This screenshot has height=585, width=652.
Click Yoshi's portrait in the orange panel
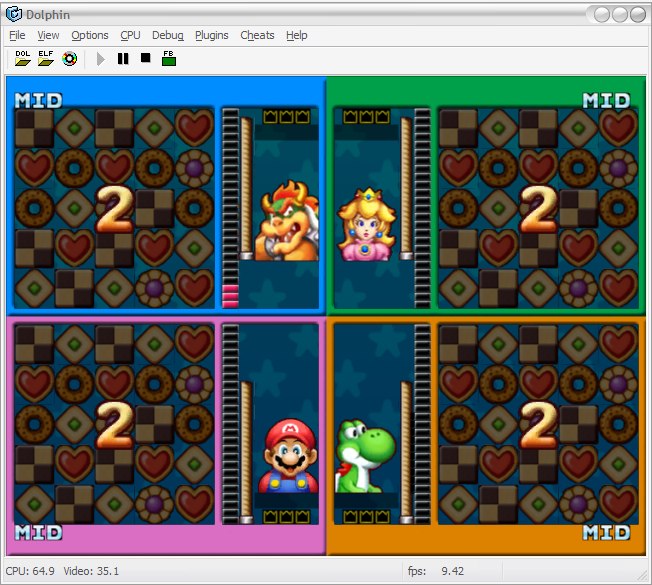365,456
